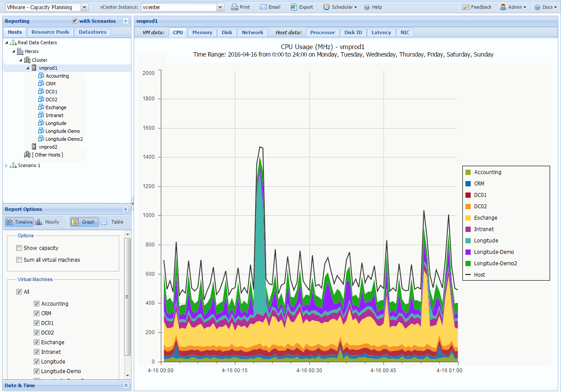Enable Sum all virtual machines checkbox
The width and height of the screenshot is (561, 392).
[x=19, y=260]
